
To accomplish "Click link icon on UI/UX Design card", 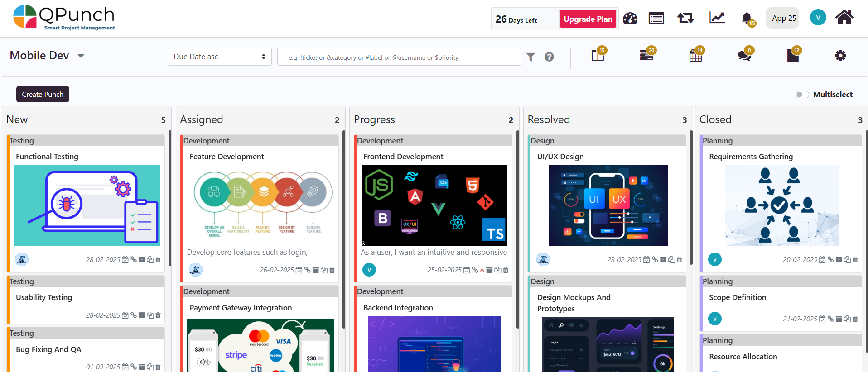I will pyautogui.click(x=655, y=260).
